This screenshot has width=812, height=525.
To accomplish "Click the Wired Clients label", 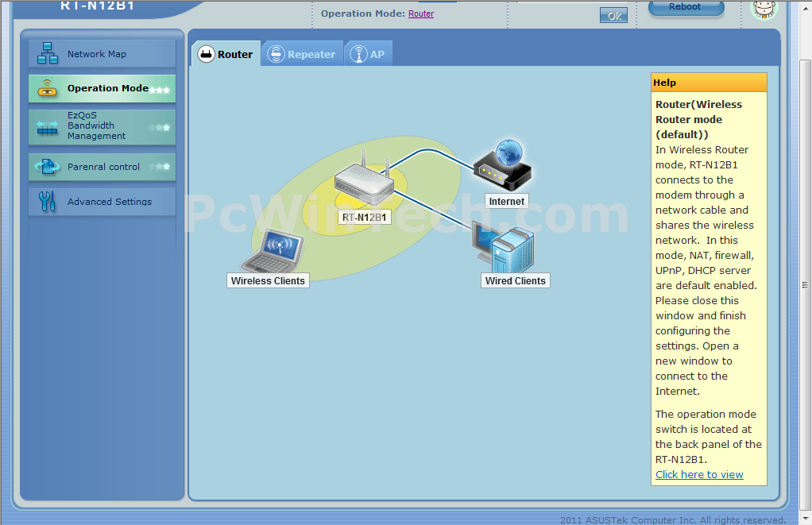I will [516, 280].
